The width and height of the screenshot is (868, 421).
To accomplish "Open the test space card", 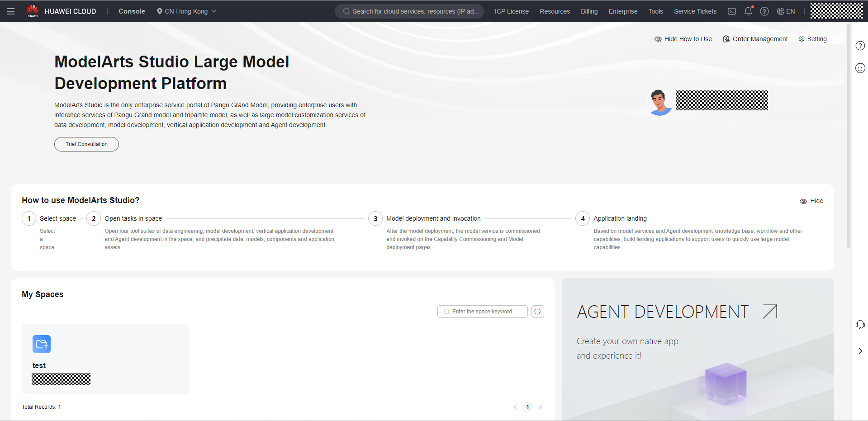I will 106,359.
